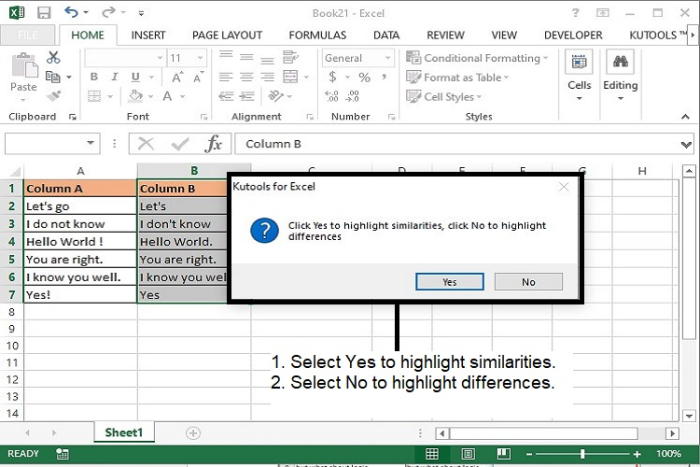
Task: Toggle Underline formatting
Action: click(x=135, y=77)
